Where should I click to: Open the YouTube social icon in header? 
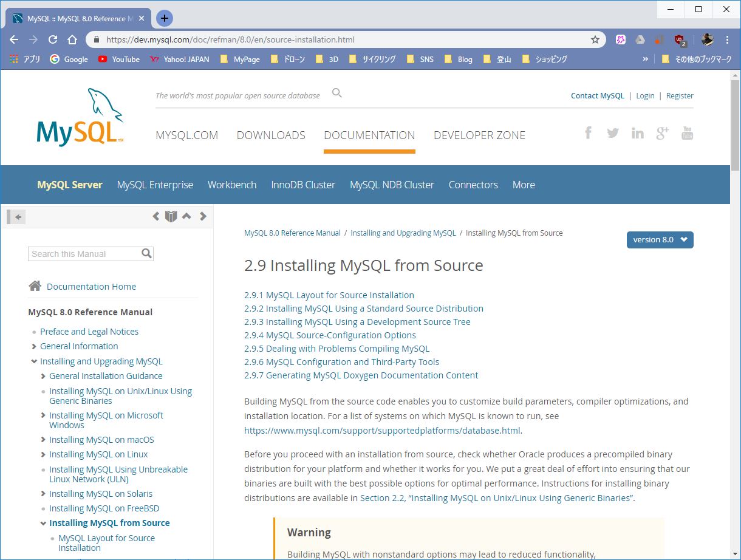pyautogui.click(x=687, y=133)
